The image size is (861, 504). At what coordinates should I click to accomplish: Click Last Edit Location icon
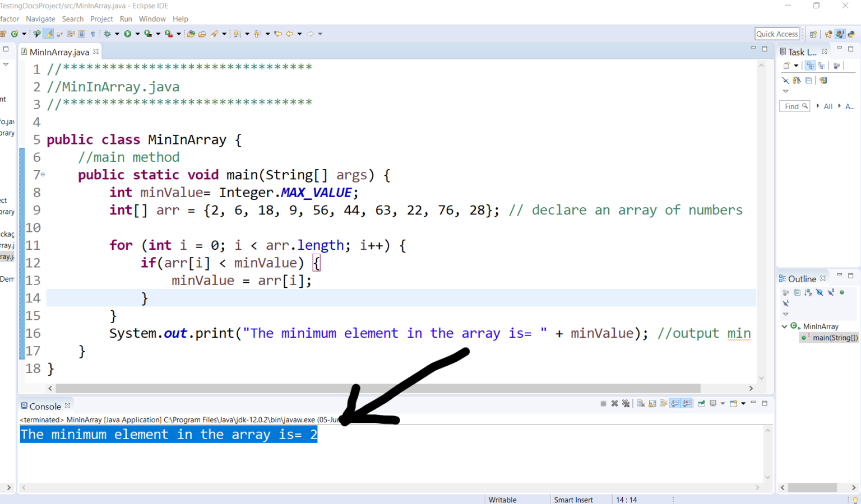click(277, 34)
